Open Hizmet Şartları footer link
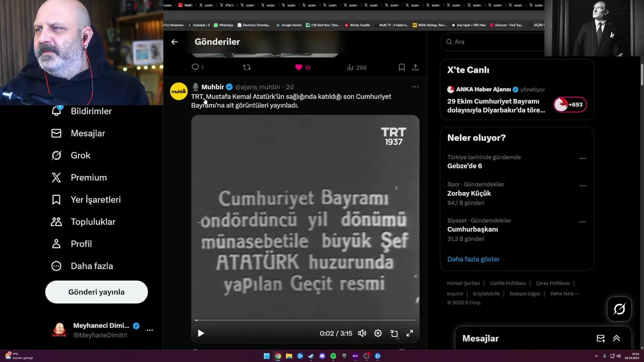This screenshot has height=362, width=644. tap(463, 284)
